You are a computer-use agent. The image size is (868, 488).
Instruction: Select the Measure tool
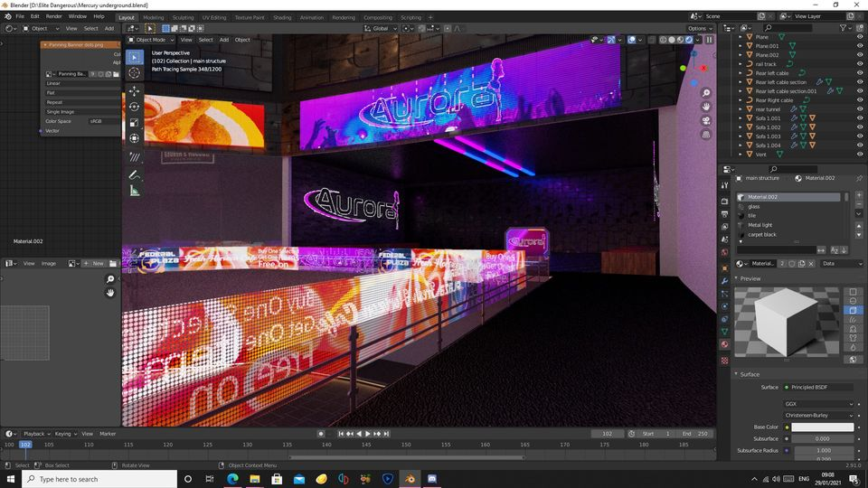(134, 191)
